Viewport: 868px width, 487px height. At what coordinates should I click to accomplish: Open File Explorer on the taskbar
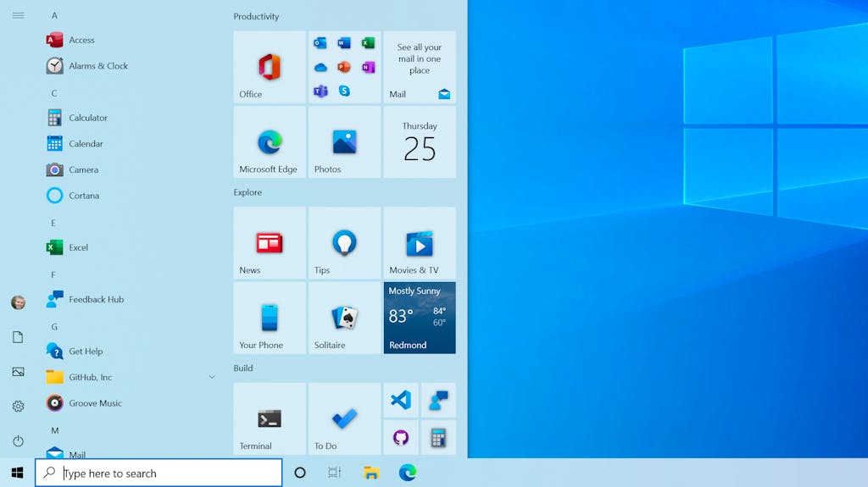(x=371, y=473)
